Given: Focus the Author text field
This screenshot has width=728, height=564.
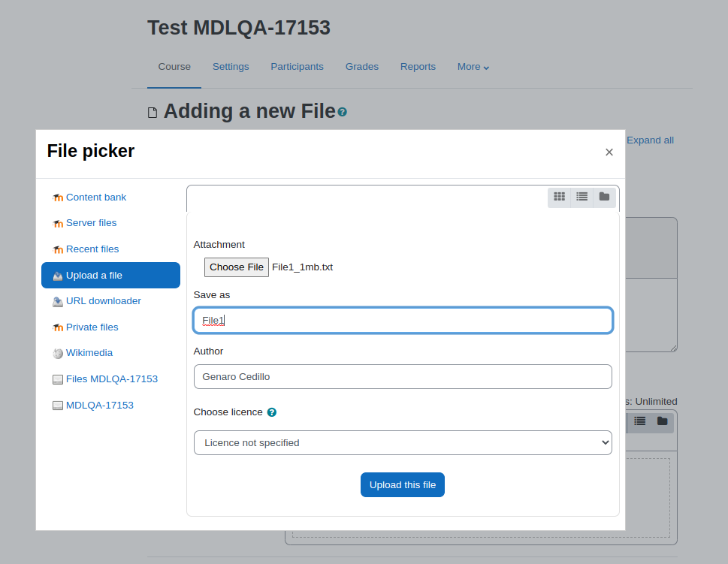Looking at the screenshot, I should point(403,377).
